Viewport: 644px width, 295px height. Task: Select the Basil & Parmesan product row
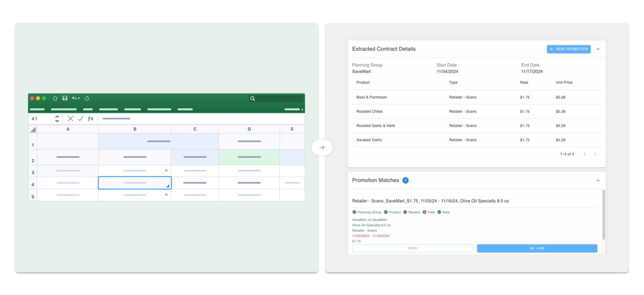[x=477, y=97]
